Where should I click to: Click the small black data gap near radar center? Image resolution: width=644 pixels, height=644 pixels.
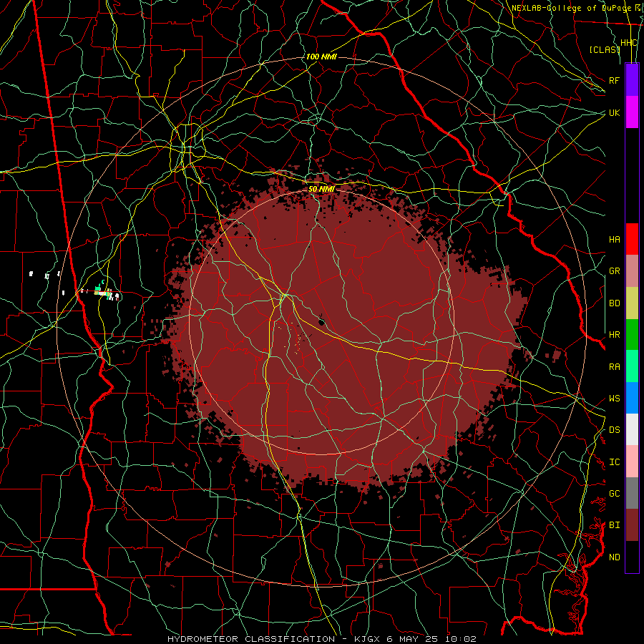321,321
